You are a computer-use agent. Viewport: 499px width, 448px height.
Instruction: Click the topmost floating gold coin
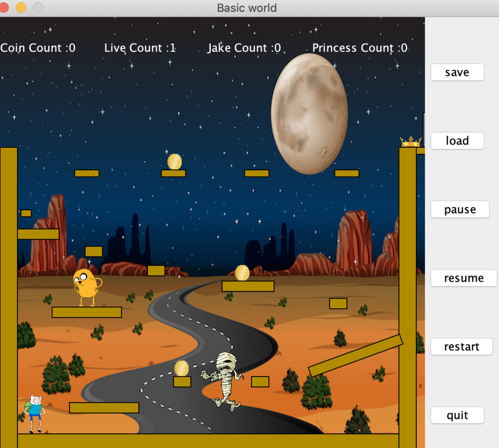click(x=175, y=162)
